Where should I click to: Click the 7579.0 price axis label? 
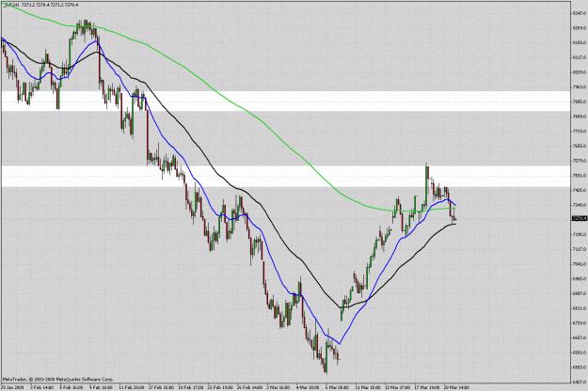pyautogui.click(x=580, y=161)
